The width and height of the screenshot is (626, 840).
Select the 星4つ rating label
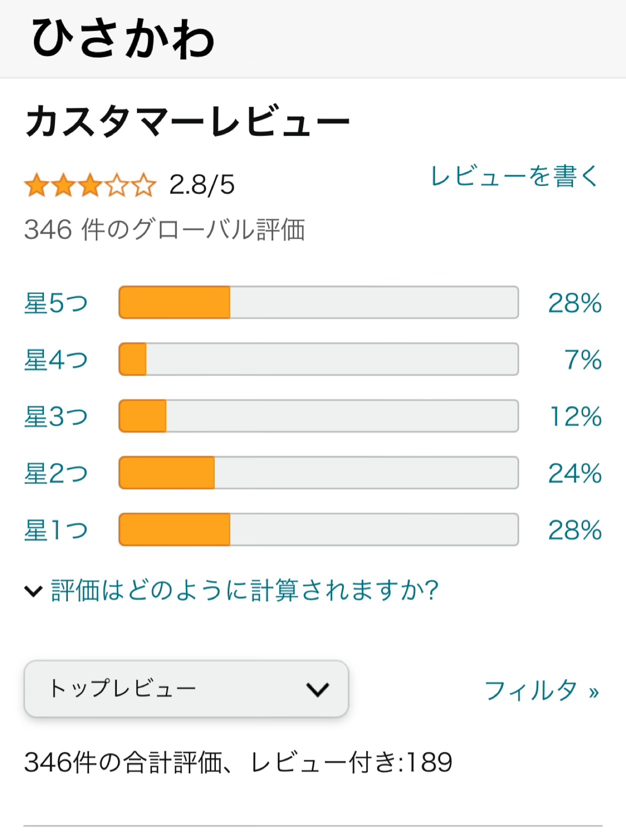(x=56, y=359)
